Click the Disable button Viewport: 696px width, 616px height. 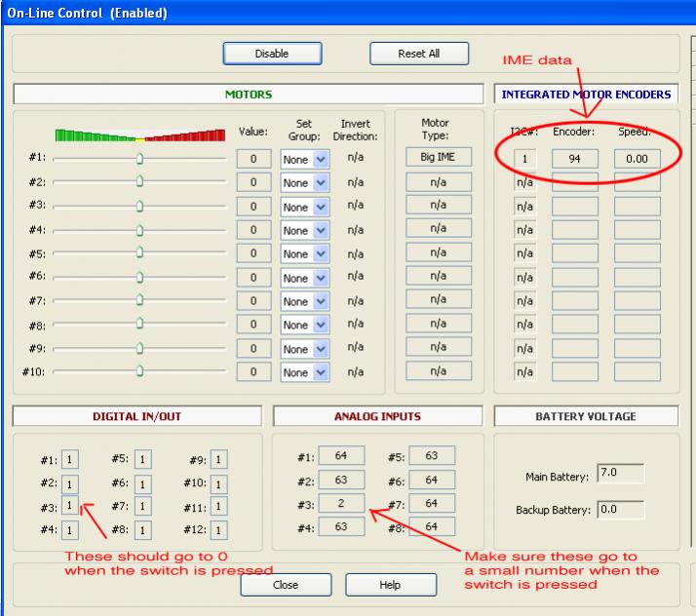pyautogui.click(x=271, y=55)
